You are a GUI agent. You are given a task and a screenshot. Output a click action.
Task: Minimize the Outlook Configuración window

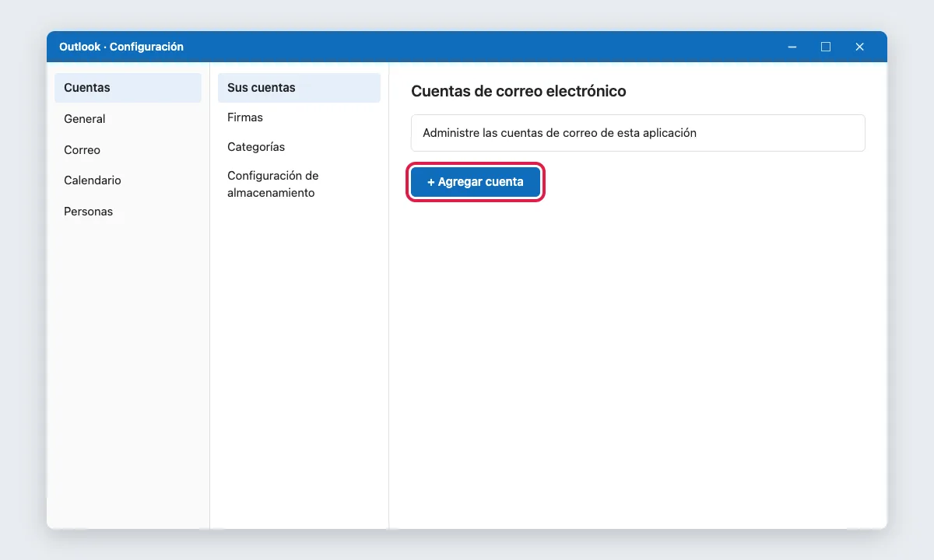[792, 47]
